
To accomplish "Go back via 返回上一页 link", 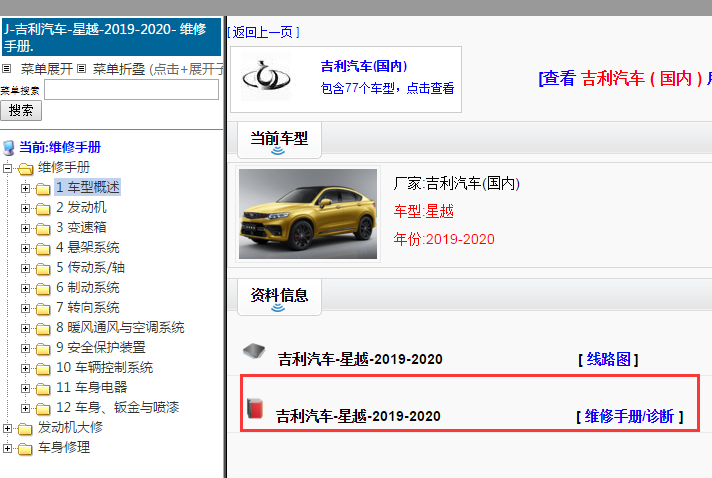I will click(263, 32).
